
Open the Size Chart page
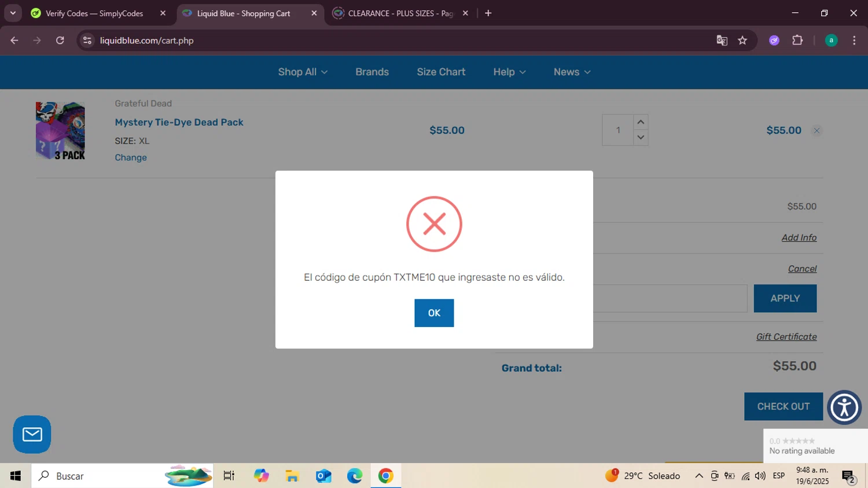(441, 72)
